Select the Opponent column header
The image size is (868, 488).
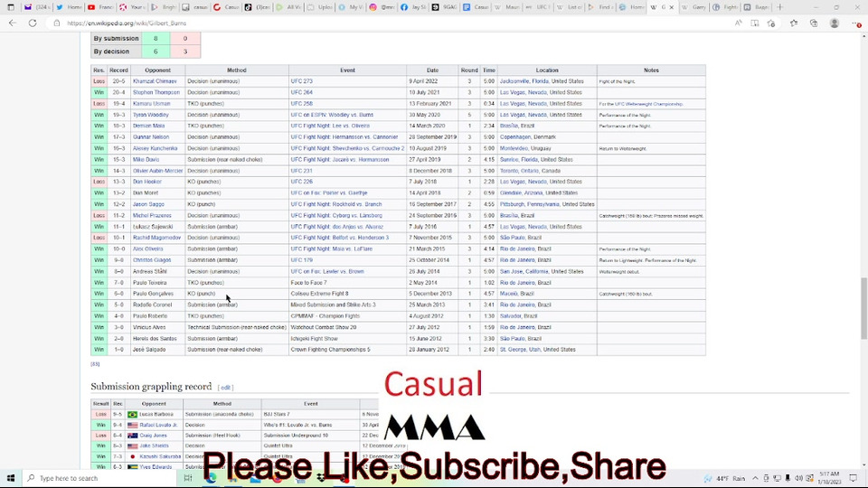157,70
